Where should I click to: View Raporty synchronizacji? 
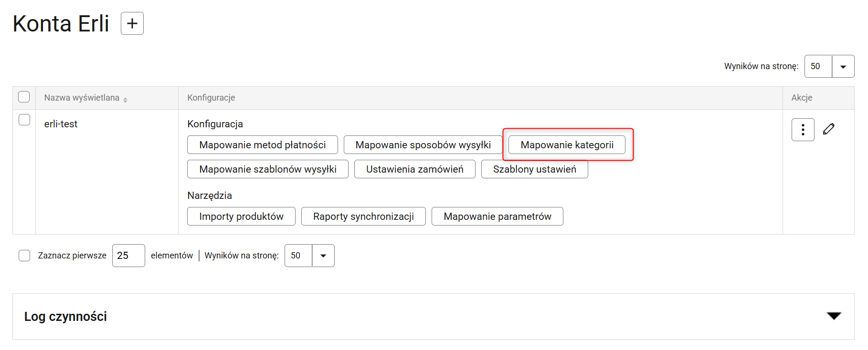pos(363,216)
